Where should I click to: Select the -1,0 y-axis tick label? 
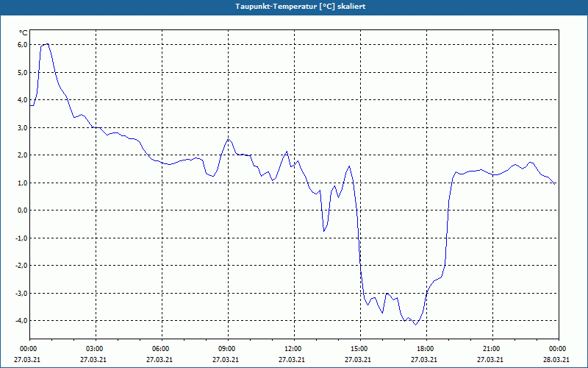[21, 238]
